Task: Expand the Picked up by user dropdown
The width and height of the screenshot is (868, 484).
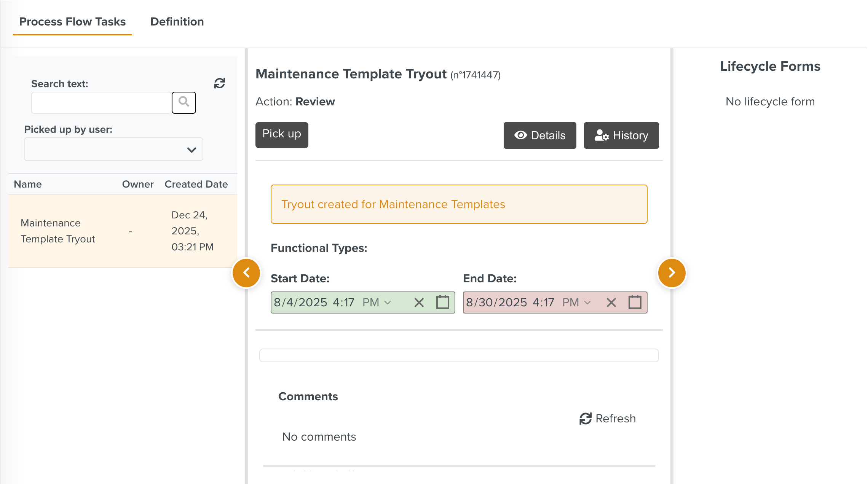Action: pyautogui.click(x=113, y=150)
